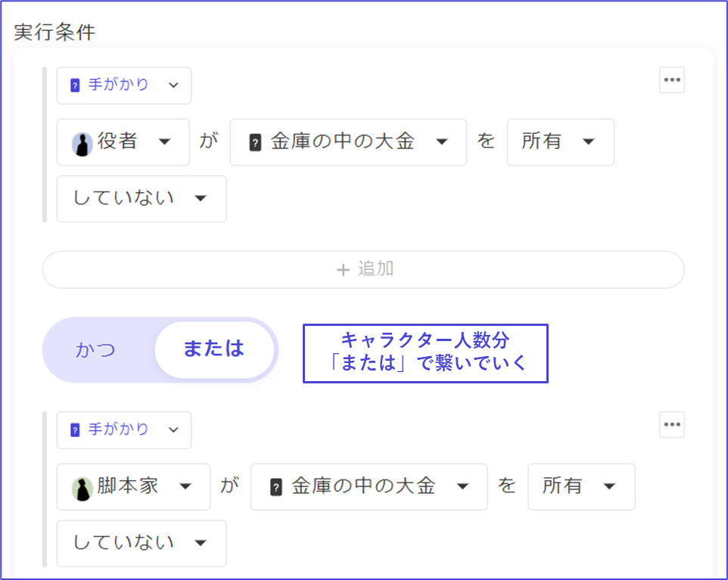Image resolution: width=728 pixels, height=580 pixels.
Task: Open the first 手がかり type dropdown
Action: 124,85
